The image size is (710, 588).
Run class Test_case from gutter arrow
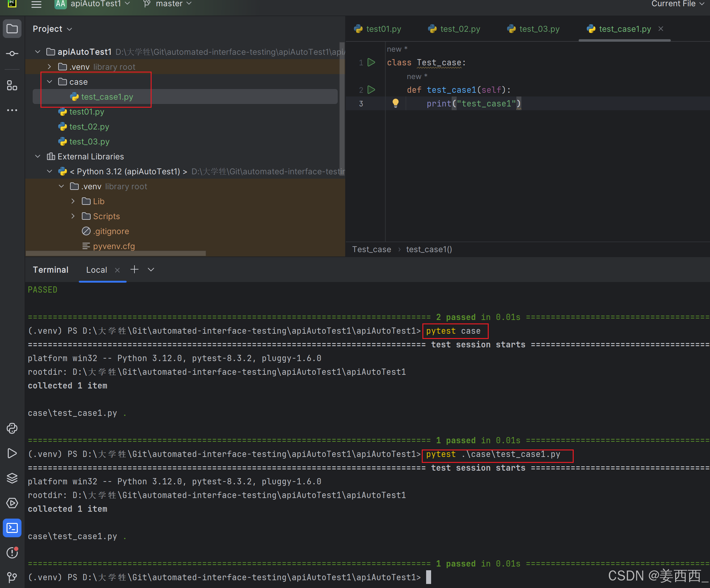click(371, 62)
